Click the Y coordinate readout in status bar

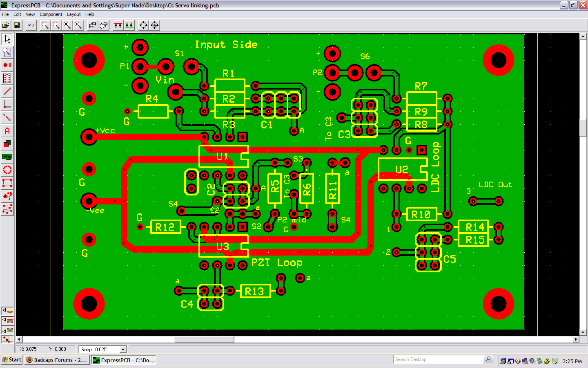point(58,349)
